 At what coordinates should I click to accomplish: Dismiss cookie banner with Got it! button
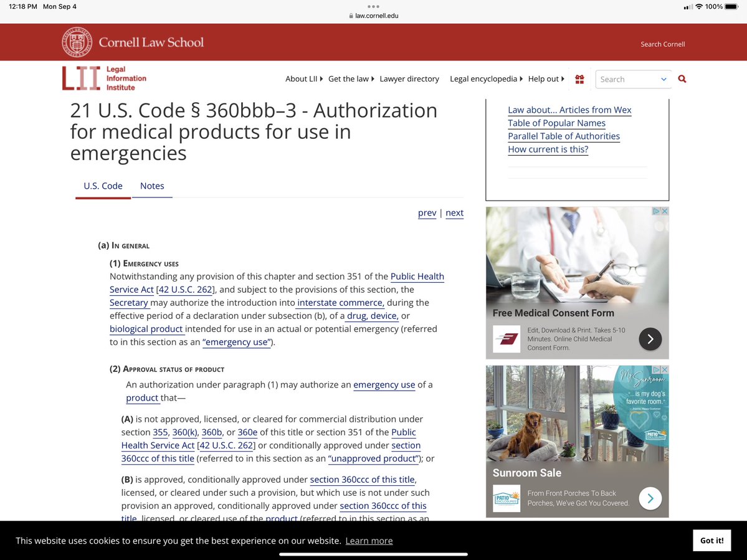coord(711,540)
